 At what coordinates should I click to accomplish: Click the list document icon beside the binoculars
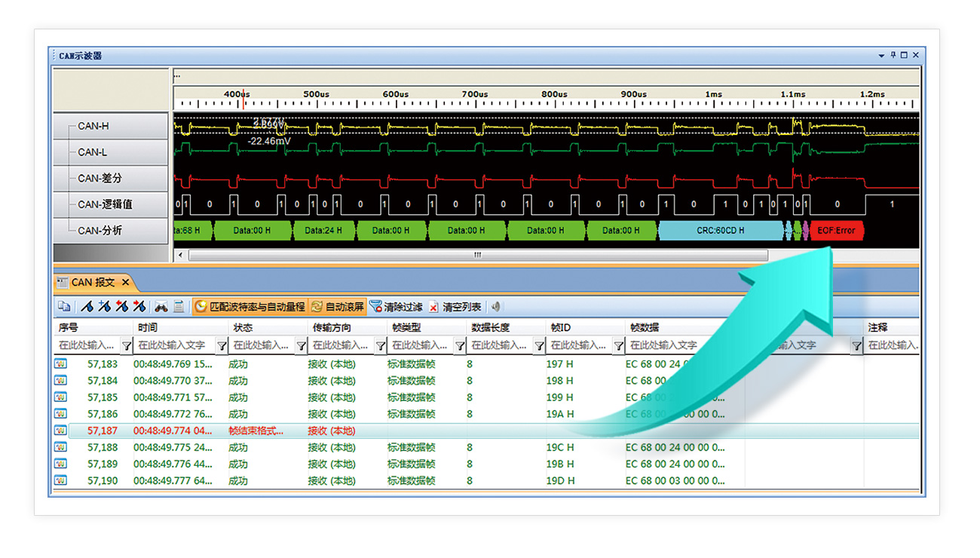tap(179, 307)
